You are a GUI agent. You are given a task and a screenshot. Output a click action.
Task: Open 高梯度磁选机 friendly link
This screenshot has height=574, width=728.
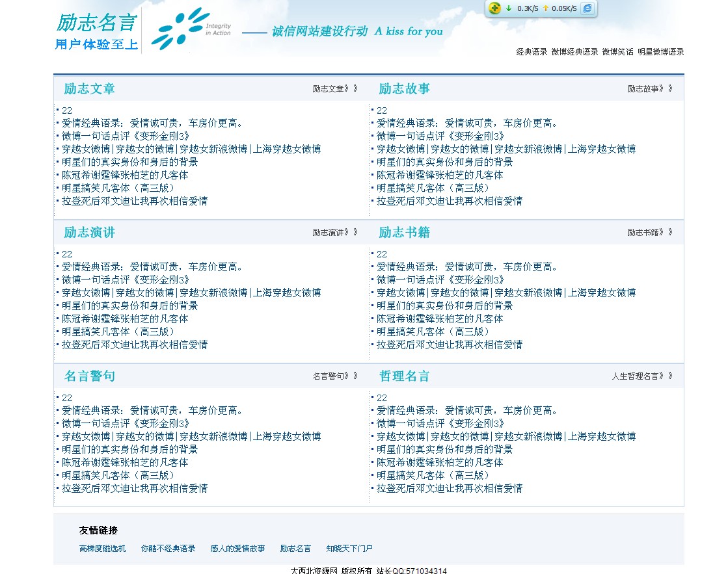coord(102,549)
